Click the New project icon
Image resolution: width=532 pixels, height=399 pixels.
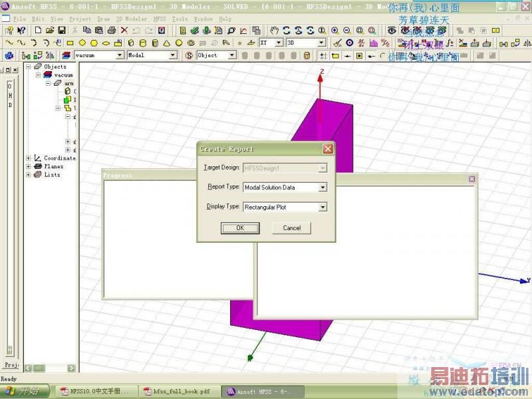(38, 31)
